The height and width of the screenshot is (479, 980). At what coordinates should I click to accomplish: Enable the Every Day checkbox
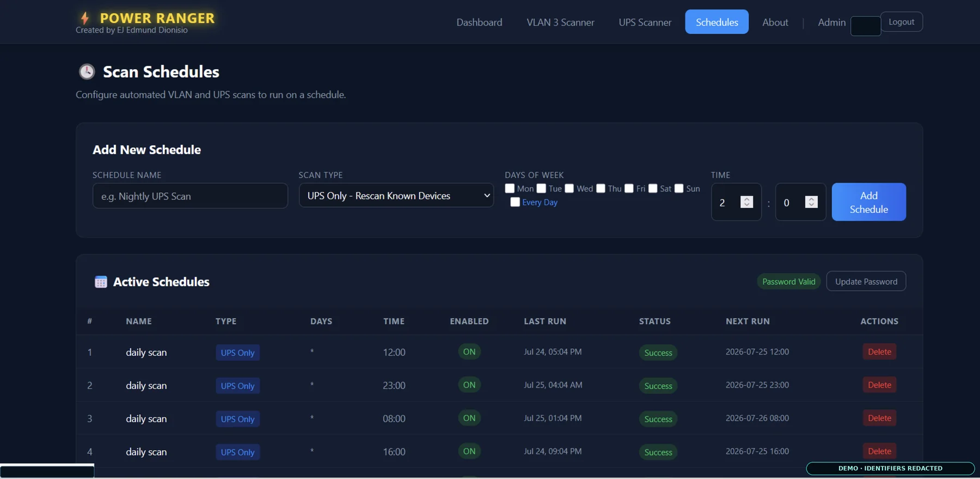(514, 202)
